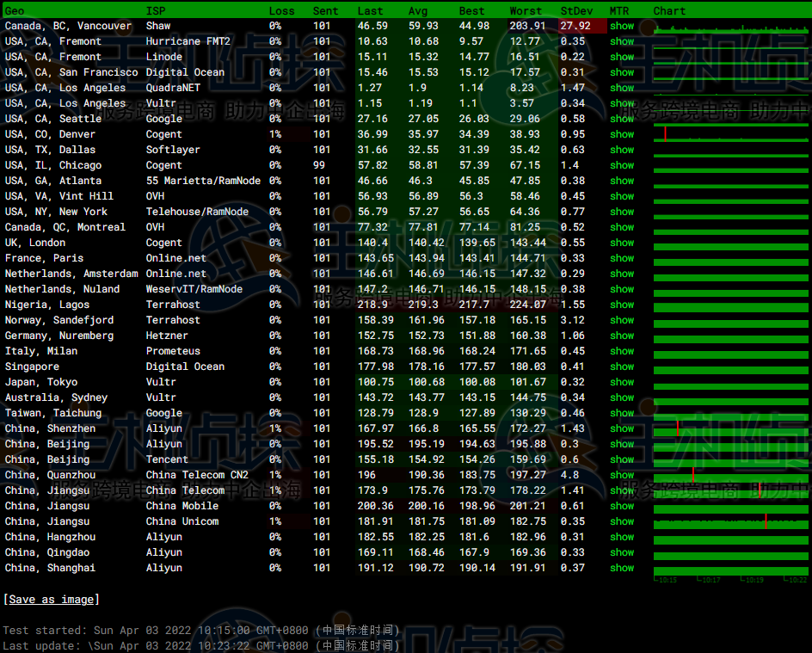Screen dimensions: 812x653
Task: Click 'show' for UK London Cogent
Action: coord(621,243)
